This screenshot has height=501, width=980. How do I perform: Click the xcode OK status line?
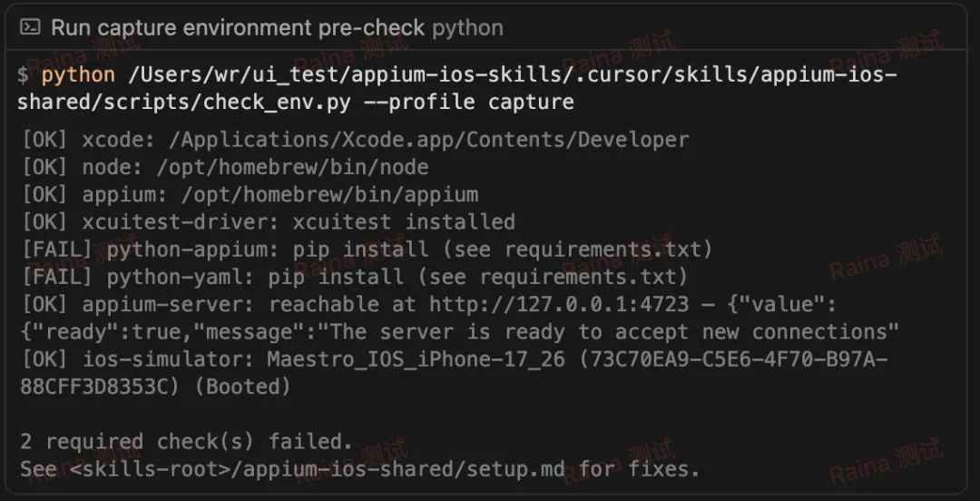point(355,140)
